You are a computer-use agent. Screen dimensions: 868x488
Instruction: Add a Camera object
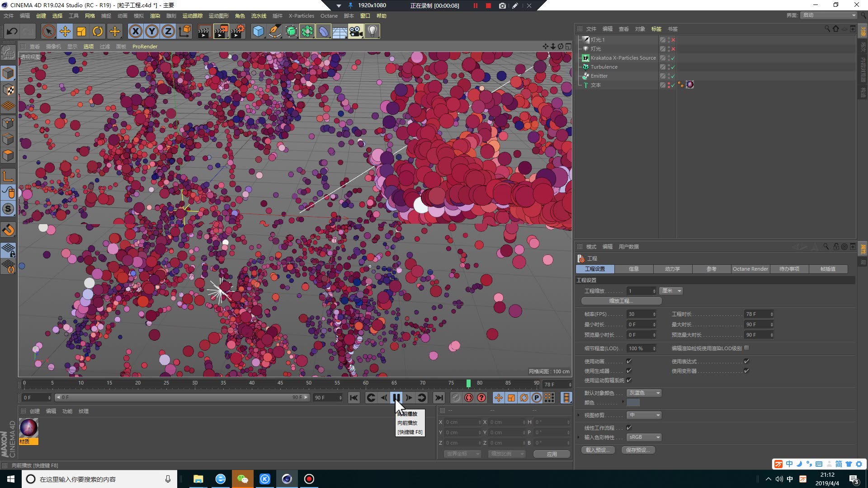click(x=356, y=31)
